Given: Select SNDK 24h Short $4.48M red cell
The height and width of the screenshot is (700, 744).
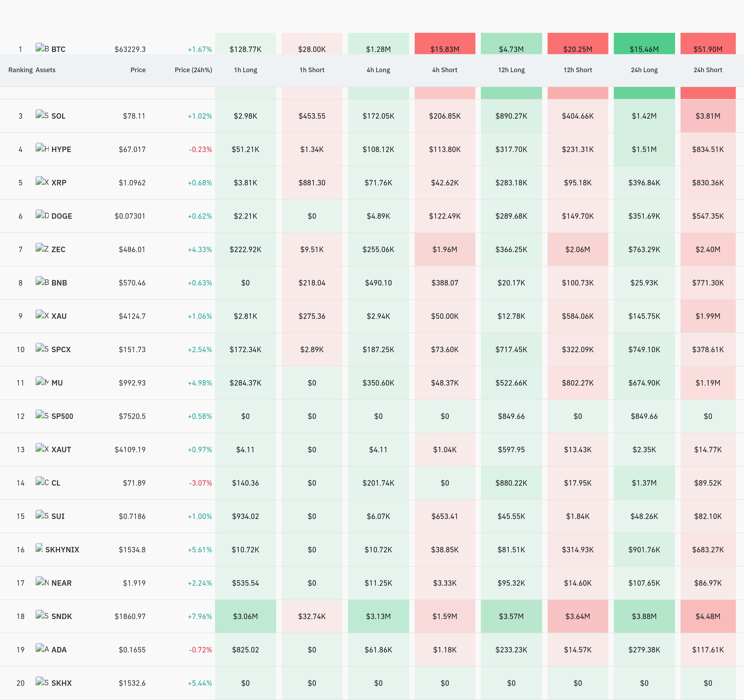Looking at the screenshot, I should (x=708, y=616).
